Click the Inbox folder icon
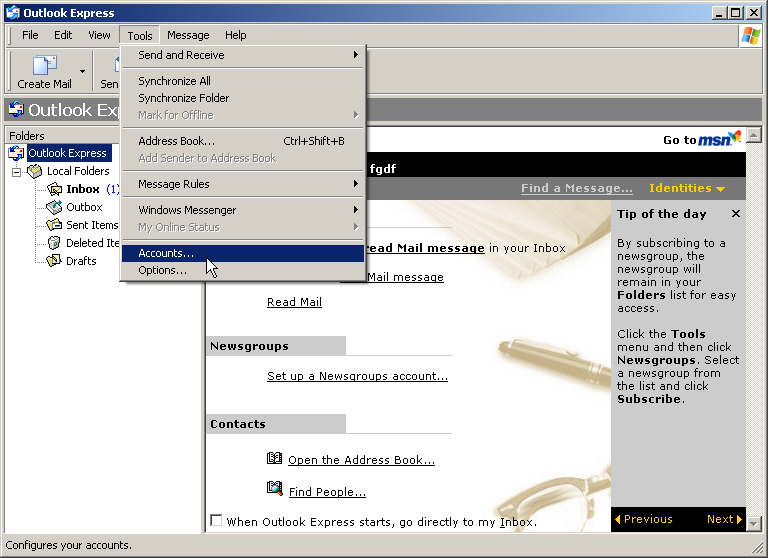The image size is (768, 558). 54,189
